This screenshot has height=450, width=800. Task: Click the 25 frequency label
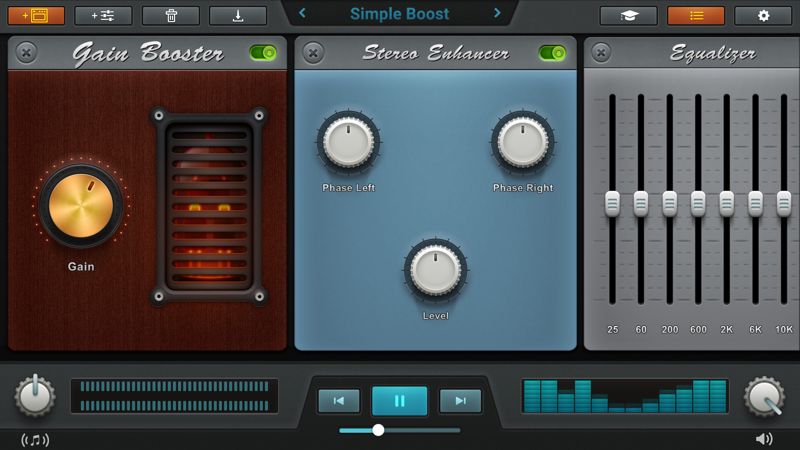[x=612, y=330]
